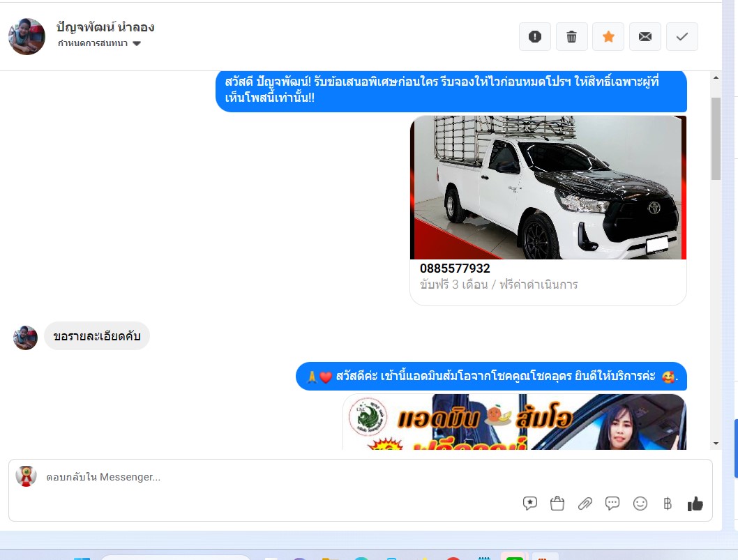Open contact profile picture in header
738x560 pixels.
click(27, 36)
